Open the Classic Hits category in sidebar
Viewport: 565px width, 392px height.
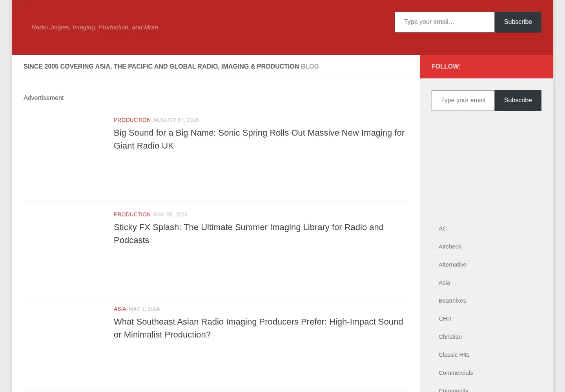pos(454,355)
